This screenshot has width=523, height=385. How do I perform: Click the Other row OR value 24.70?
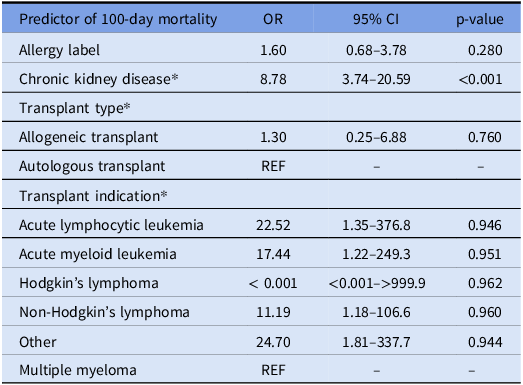point(273,342)
